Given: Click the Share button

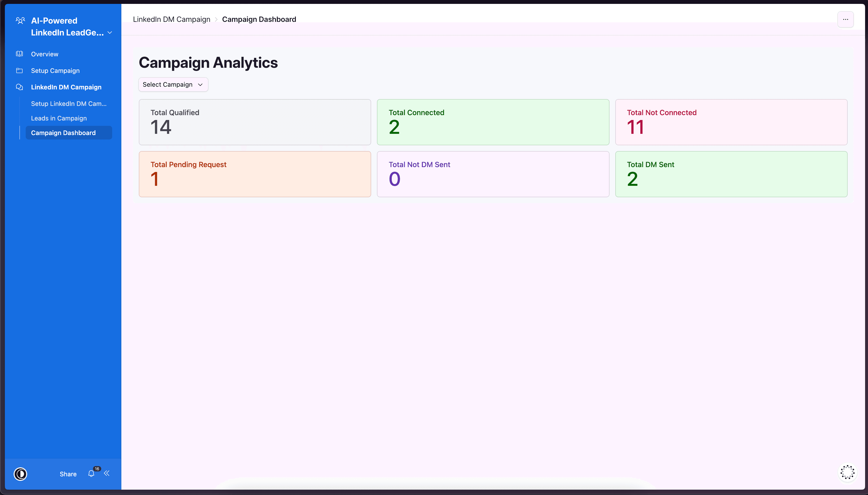Looking at the screenshot, I should pyautogui.click(x=68, y=474).
